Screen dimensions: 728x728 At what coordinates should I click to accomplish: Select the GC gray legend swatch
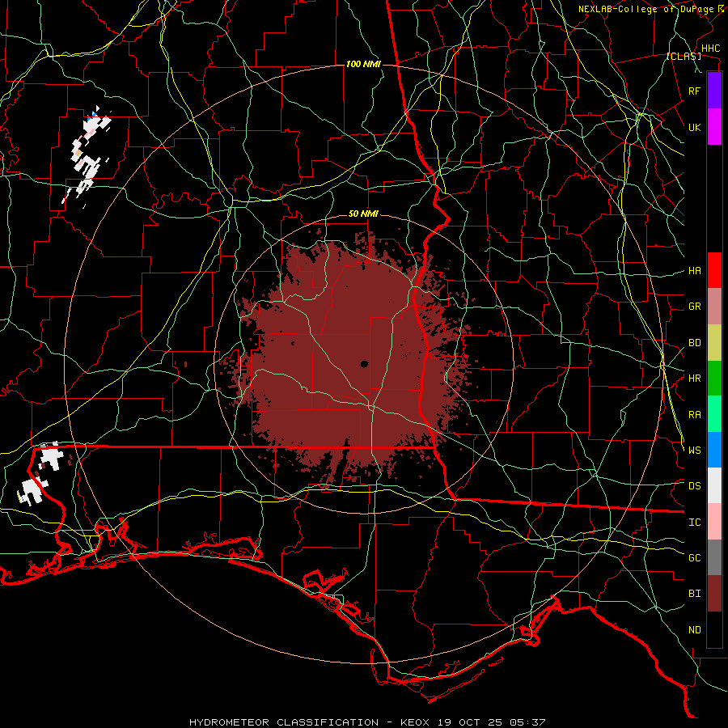[714, 557]
